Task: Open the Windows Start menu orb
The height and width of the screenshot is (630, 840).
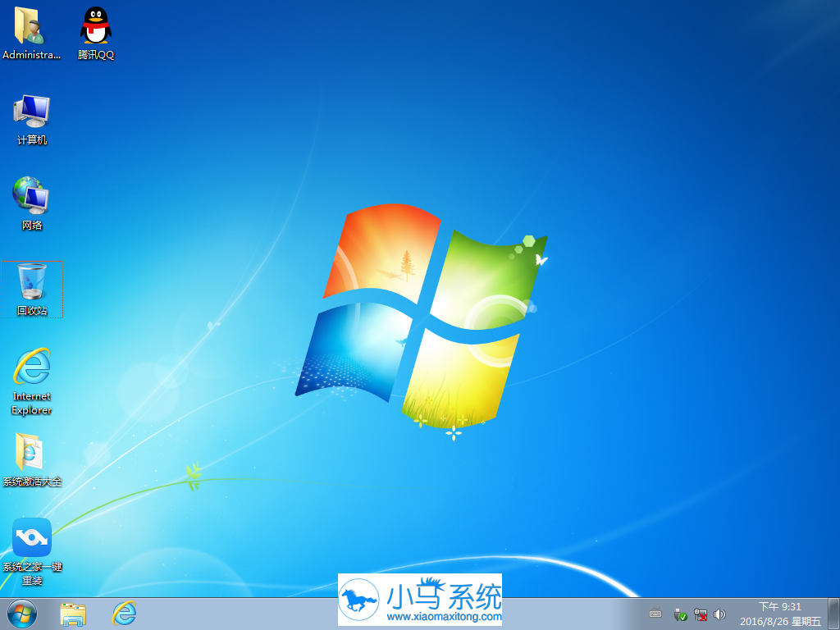Action: point(22,614)
